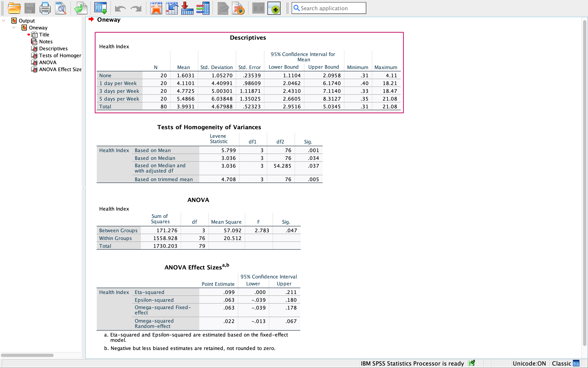Click the processor ready status icon
Viewport: 588px width, 368px height.
click(x=472, y=363)
